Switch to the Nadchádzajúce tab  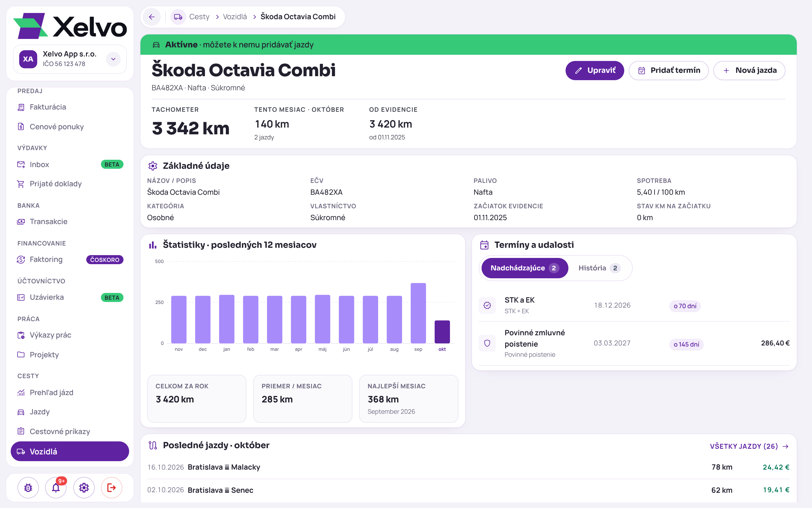(525, 268)
